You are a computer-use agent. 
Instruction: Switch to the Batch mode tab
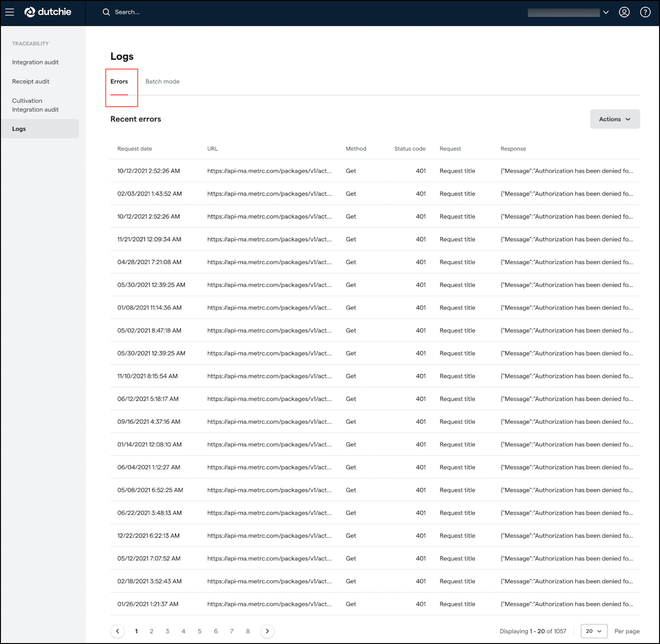pyautogui.click(x=162, y=81)
